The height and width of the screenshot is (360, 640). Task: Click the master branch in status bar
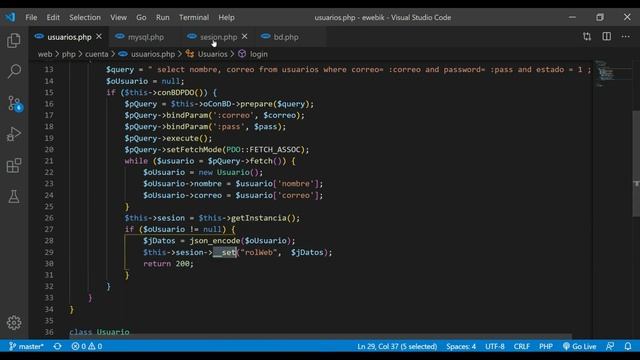pos(26,347)
